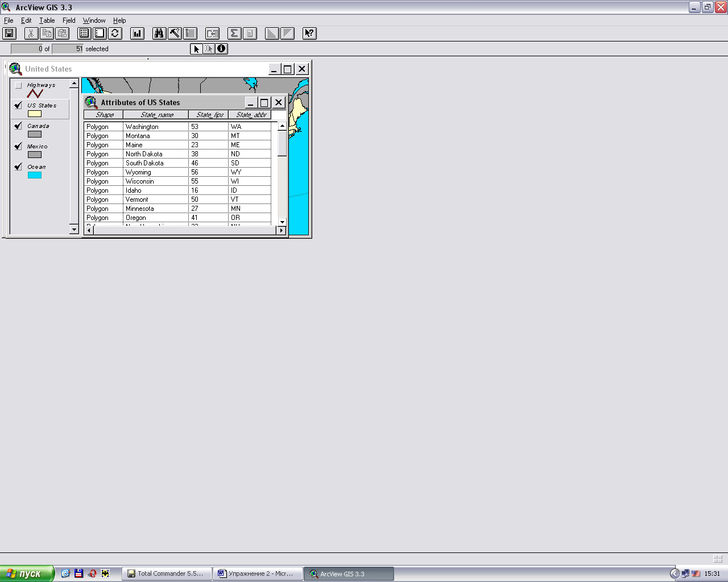Toggle the Ocean theme checkbox
The width and height of the screenshot is (728, 582).
18,167
